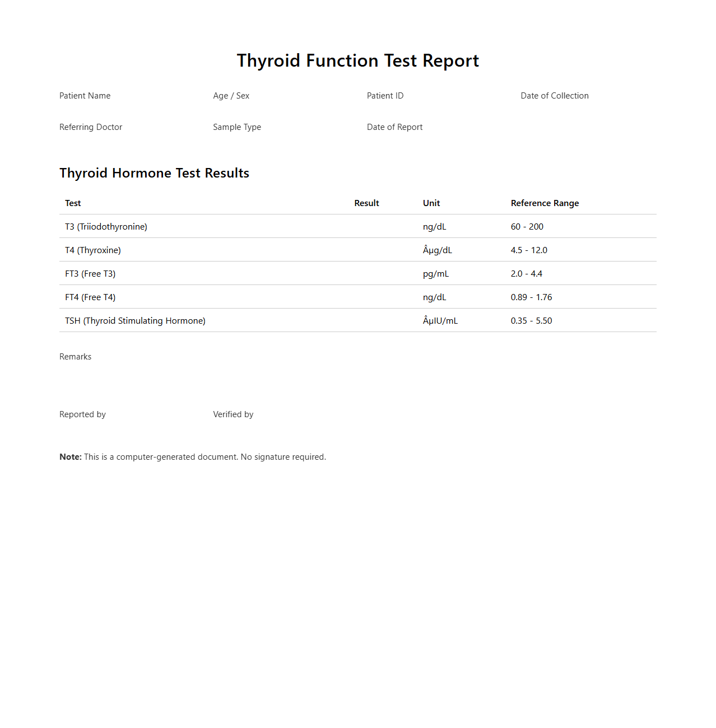Click the T3 (Triiodothyronine) test link
Viewport: 716px width, 728px height.
click(105, 226)
